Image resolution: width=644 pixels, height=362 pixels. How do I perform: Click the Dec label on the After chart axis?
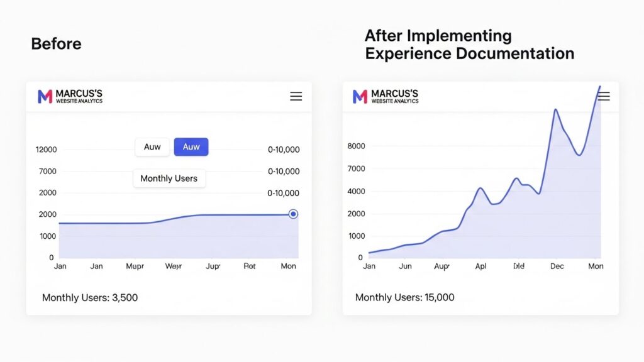(x=556, y=266)
